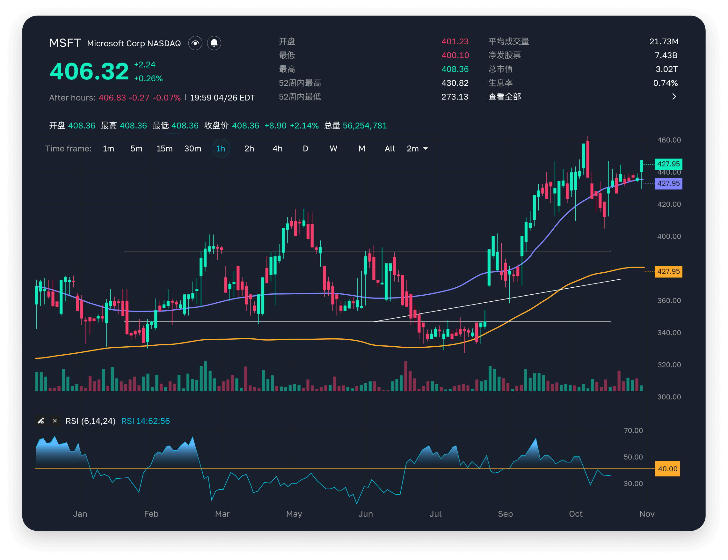The width and height of the screenshot is (728, 560).
Task: Click the chevron arrow next to 查看全部
Action: pos(674,97)
